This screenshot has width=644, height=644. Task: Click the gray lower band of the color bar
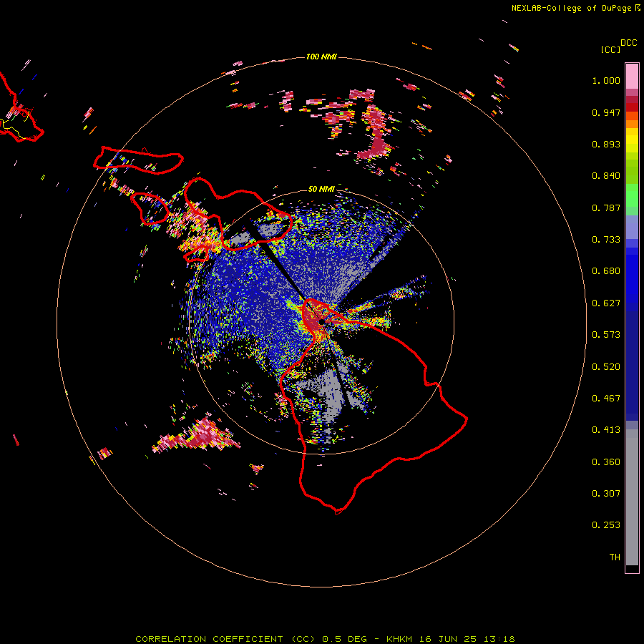click(x=632, y=497)
